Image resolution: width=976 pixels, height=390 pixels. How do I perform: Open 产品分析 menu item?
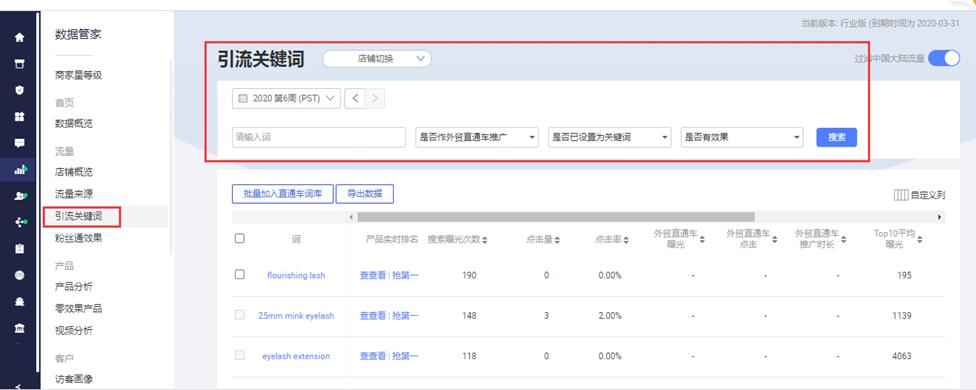73,287
